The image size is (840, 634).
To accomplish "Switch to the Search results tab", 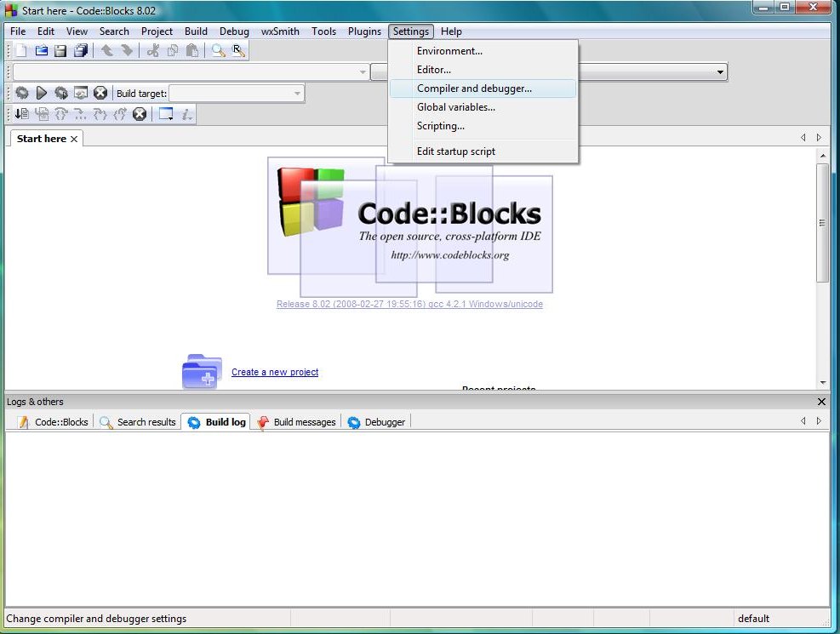I will (138, 422).
